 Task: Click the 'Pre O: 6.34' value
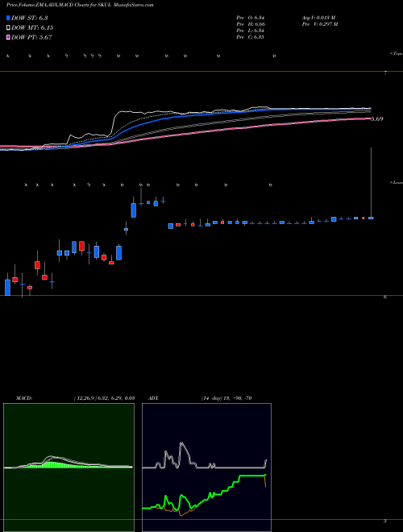coord(251,17)
